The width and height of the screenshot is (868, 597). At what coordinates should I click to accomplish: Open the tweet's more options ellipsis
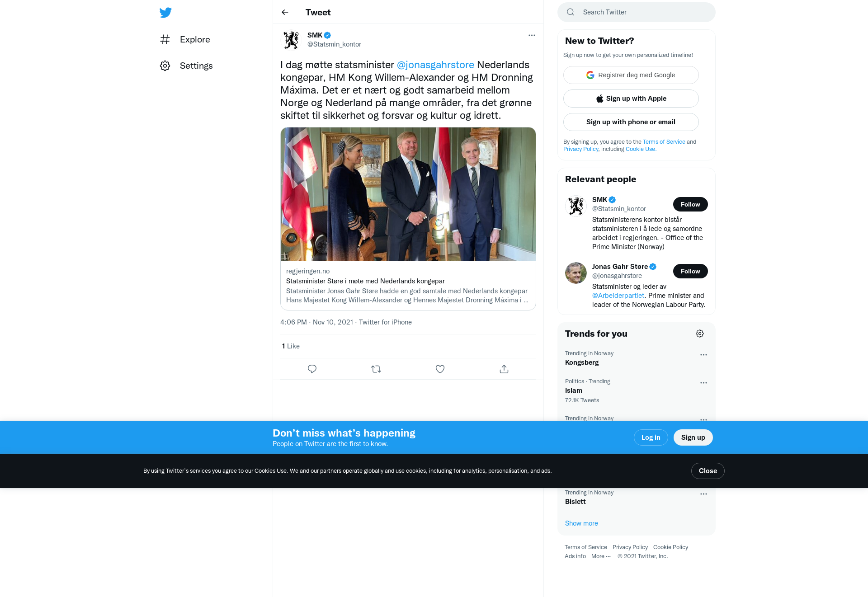point(532,35)
